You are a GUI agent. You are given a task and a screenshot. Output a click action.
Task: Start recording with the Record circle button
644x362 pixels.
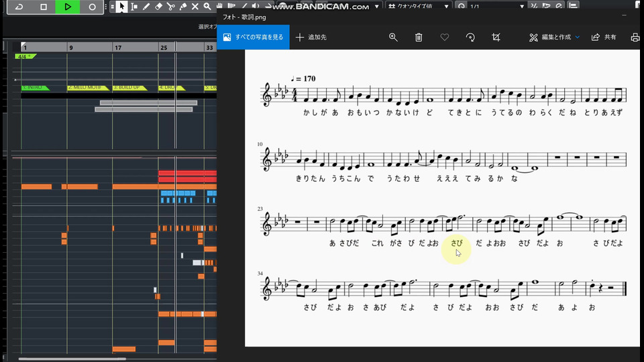(x=92, y=7)
